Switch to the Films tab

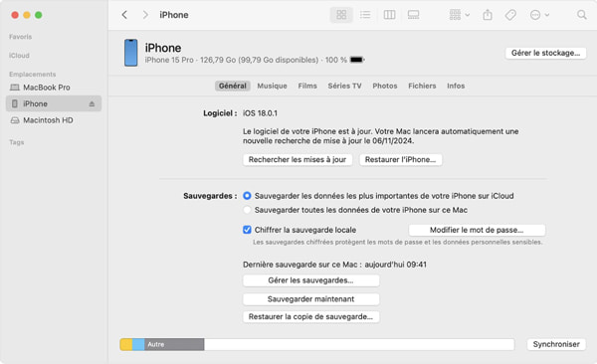tap(307, 87)
